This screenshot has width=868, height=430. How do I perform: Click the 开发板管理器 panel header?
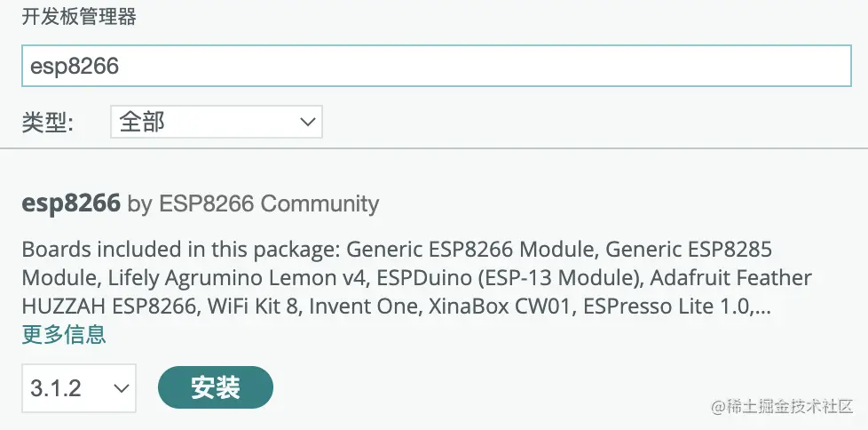point(79,17)
